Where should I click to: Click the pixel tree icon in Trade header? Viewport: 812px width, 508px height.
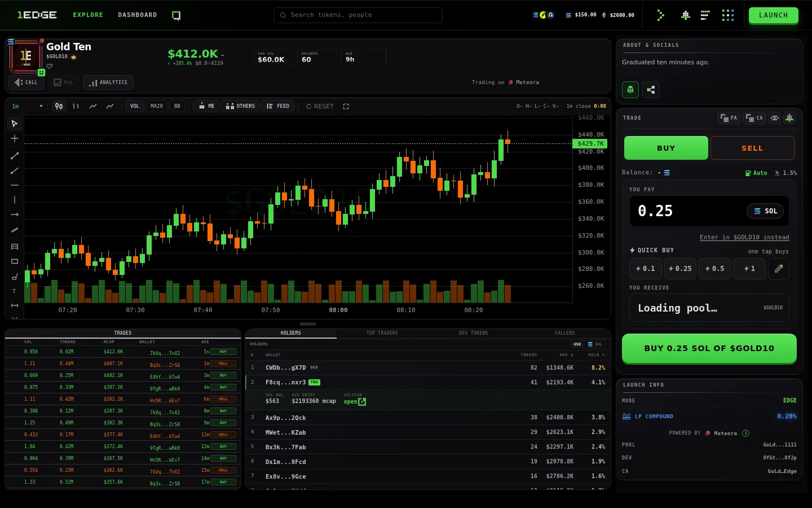789,118
